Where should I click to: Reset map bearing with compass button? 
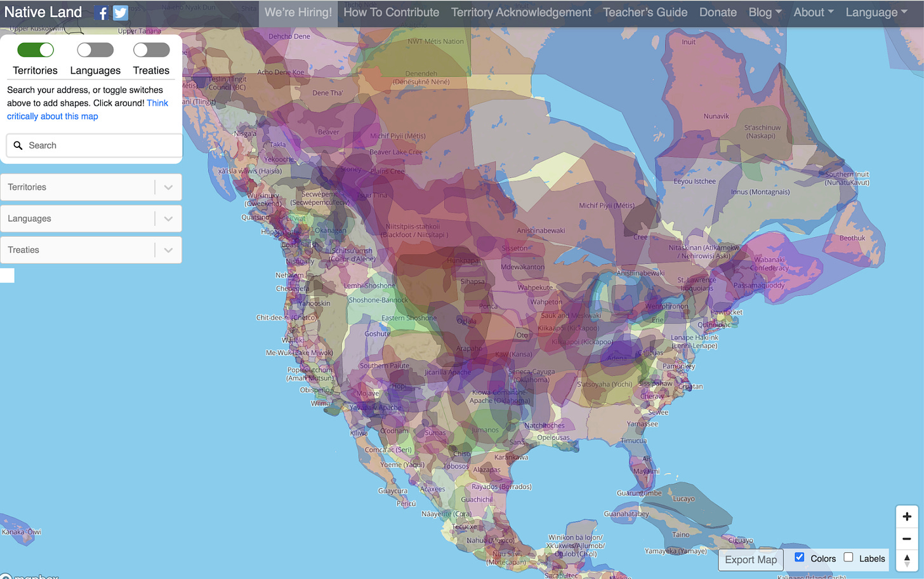coord(907,561)
